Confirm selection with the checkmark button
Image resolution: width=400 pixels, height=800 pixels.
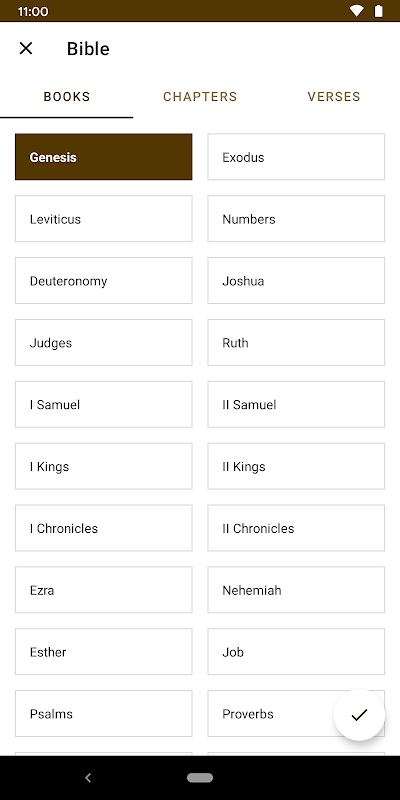pos(359,715)
